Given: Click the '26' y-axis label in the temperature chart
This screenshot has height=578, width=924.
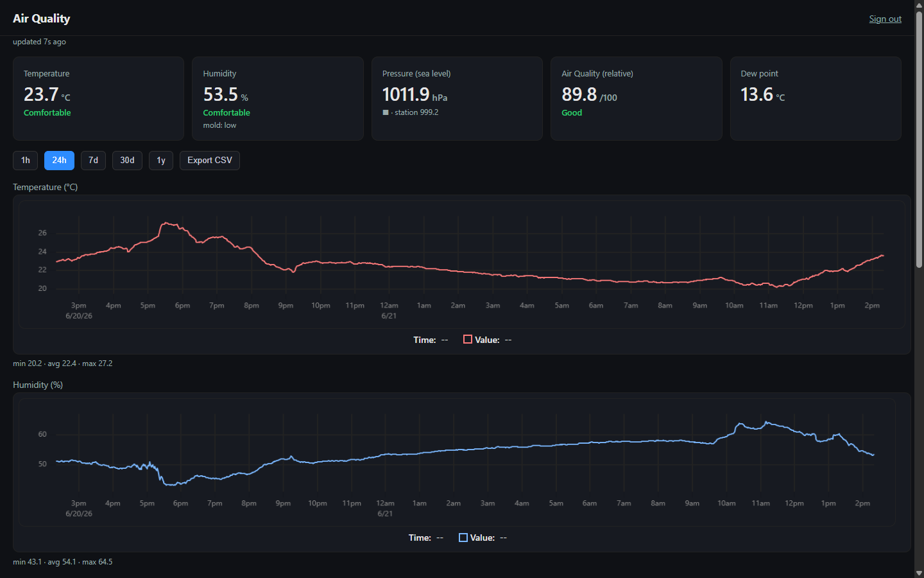Looking at the screenshot, I should click(x=42, y=233).
